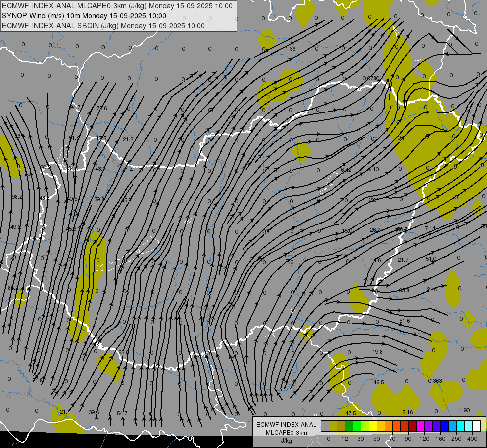Click the map value 19.8
The image size is (487, 448).
click(x=377, y=352)
